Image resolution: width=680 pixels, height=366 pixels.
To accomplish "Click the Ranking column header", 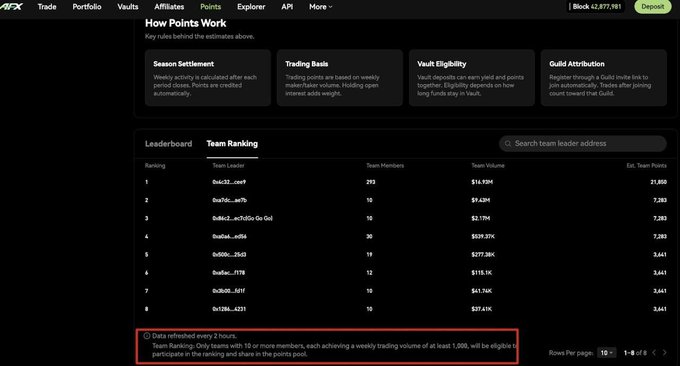I will point(155,166).
